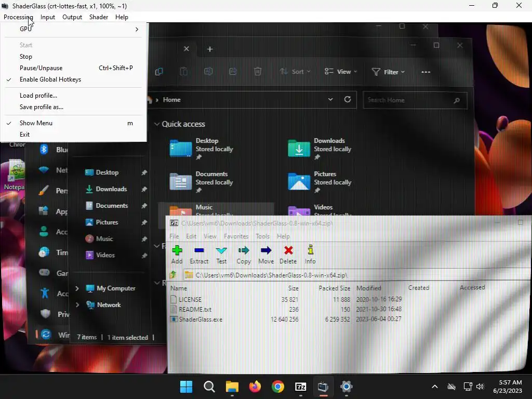Sort 7-Zip list by Packed Size
The image size is (532, 399).
tap(334, 288)
